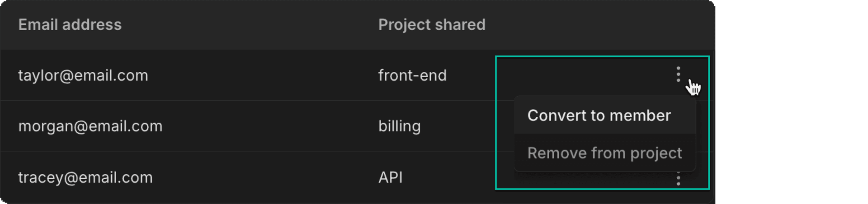The width and height of the screenshot is (868, 204).
Task: Click the Project shared column header
Action: tap(431, 25)
